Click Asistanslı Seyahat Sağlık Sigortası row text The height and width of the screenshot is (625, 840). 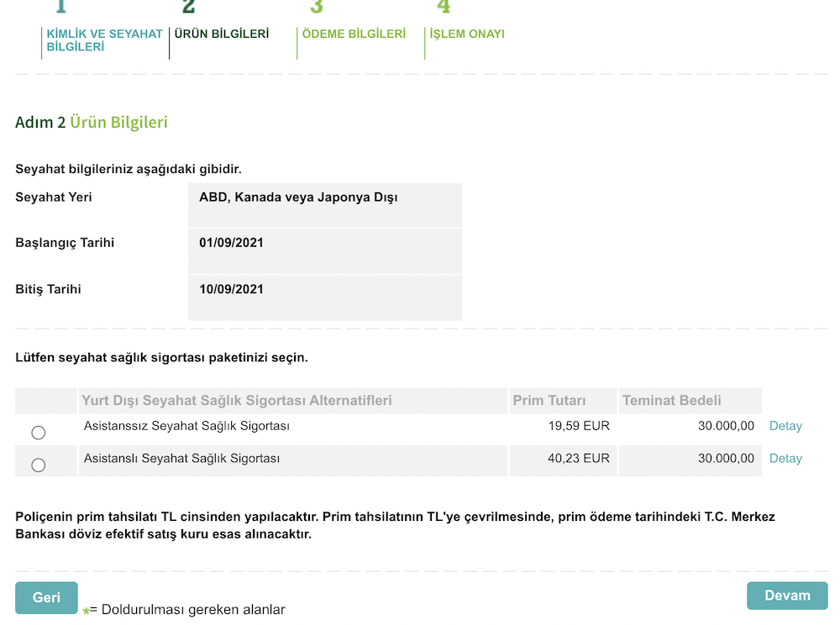tap(181, 459)
